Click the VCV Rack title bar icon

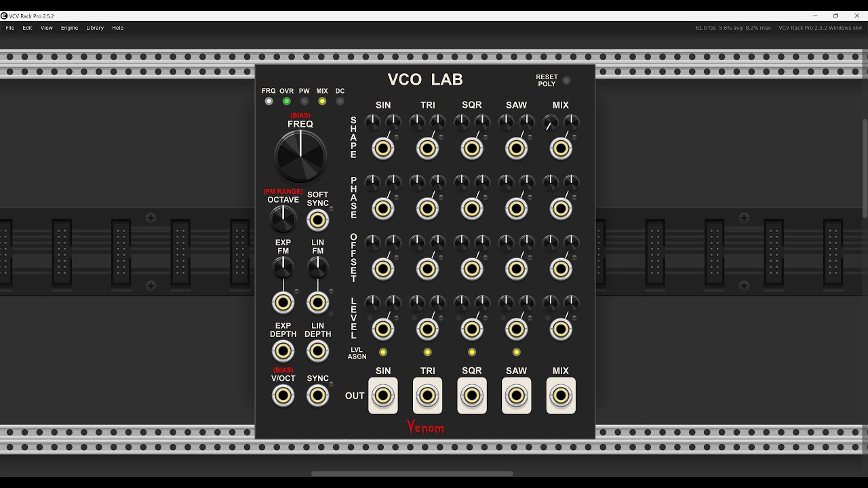[x=4, y=16]
